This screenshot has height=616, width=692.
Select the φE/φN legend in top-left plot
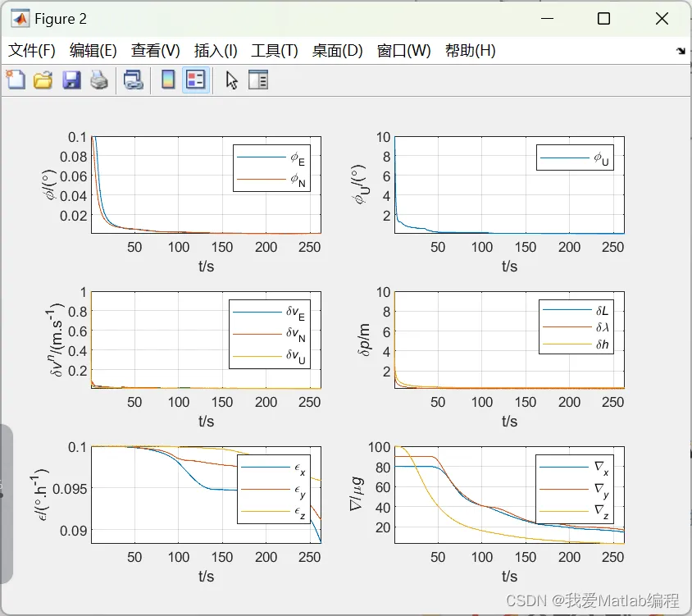coord(271,168)
